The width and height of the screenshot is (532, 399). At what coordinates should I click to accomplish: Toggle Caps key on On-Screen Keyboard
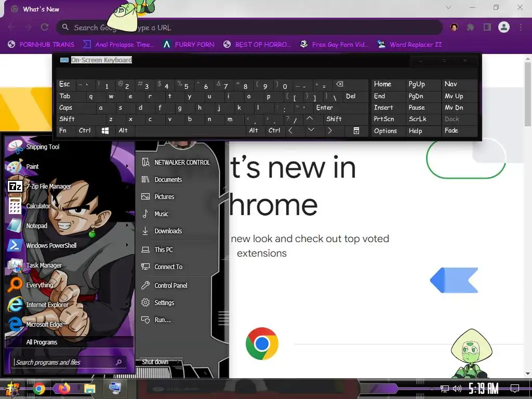point(76,108)
